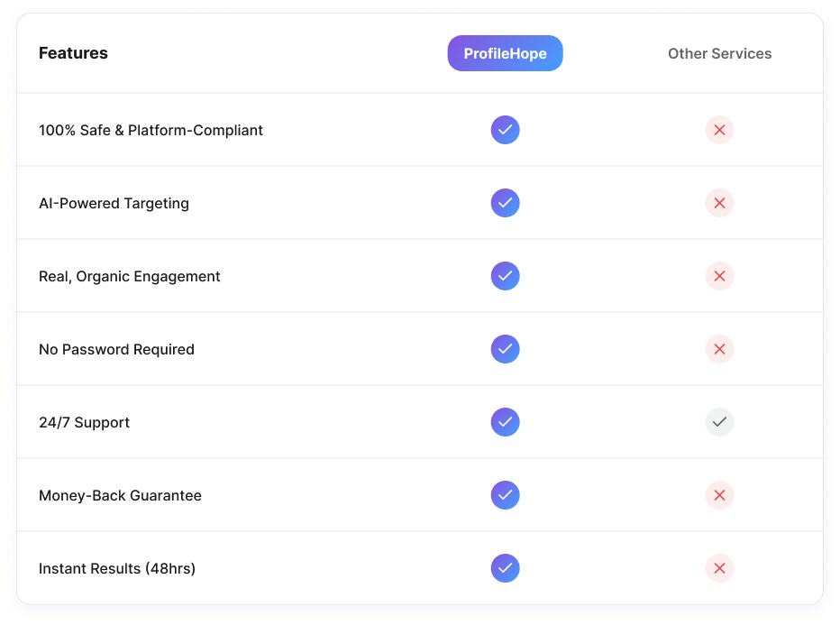Screen dimensions: 840x625
Task: Click Other Services red X for Safe & Platform-Compliant
Action: pos(719,130)
